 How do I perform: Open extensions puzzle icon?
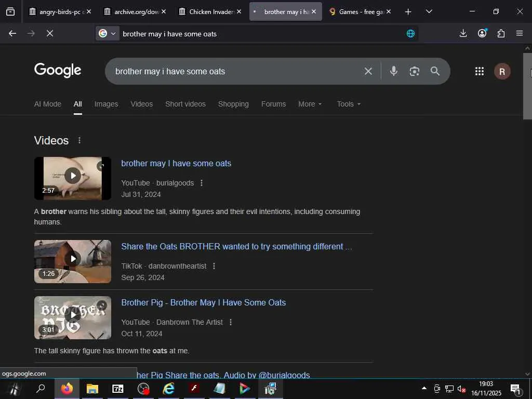501,33
